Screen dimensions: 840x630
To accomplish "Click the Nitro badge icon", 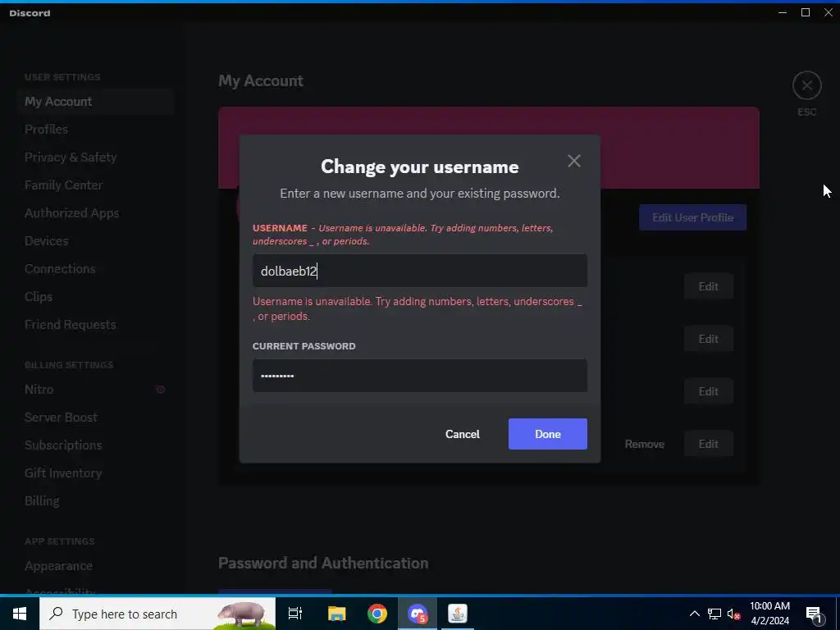I will 160,390.
